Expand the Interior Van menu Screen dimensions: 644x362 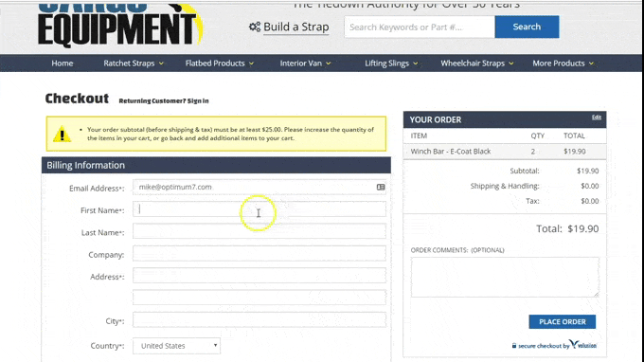(x=305, y=63)
